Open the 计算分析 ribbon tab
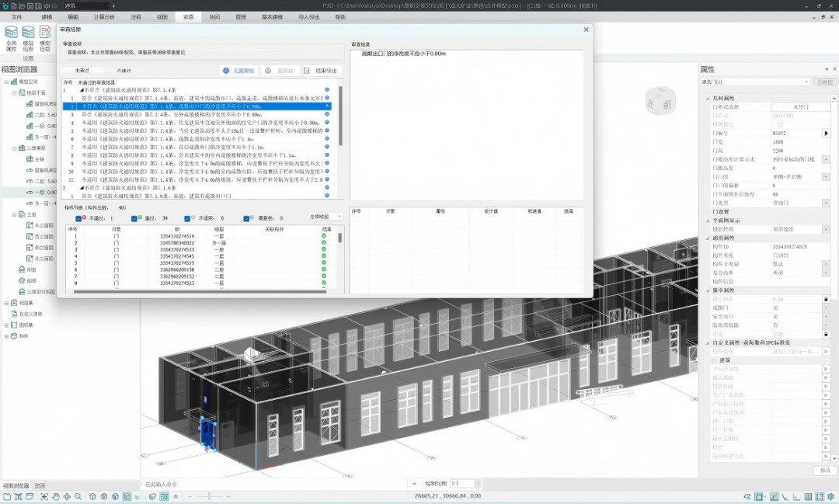The height and width of the screenshot is (504, 839). (103, 16)
